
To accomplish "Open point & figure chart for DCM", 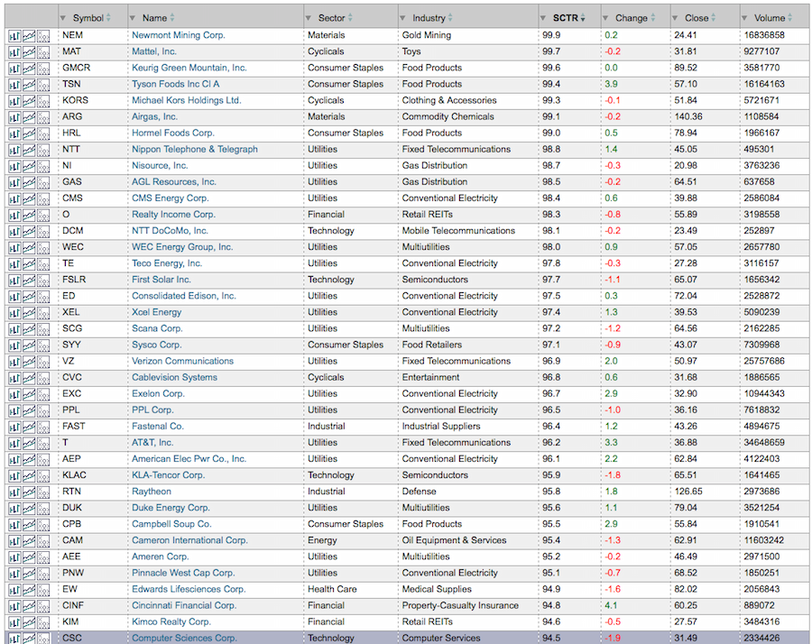I will pos(43,232).
